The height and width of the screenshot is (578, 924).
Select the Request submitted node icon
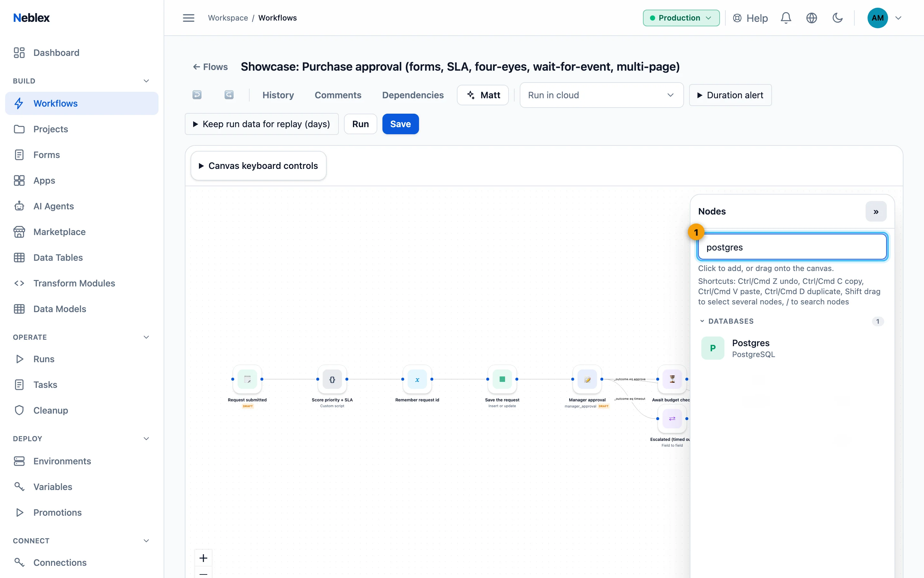tap(247, 379)
